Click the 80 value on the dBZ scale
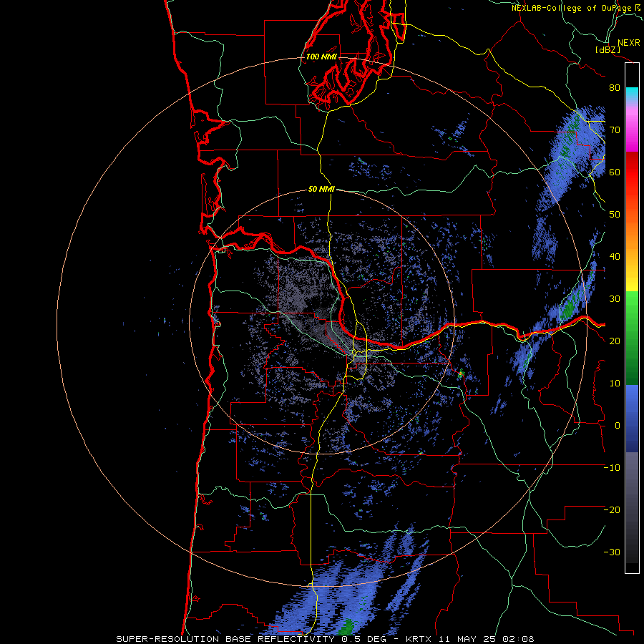Screen dimensions: 644x644 coord(615,88)
